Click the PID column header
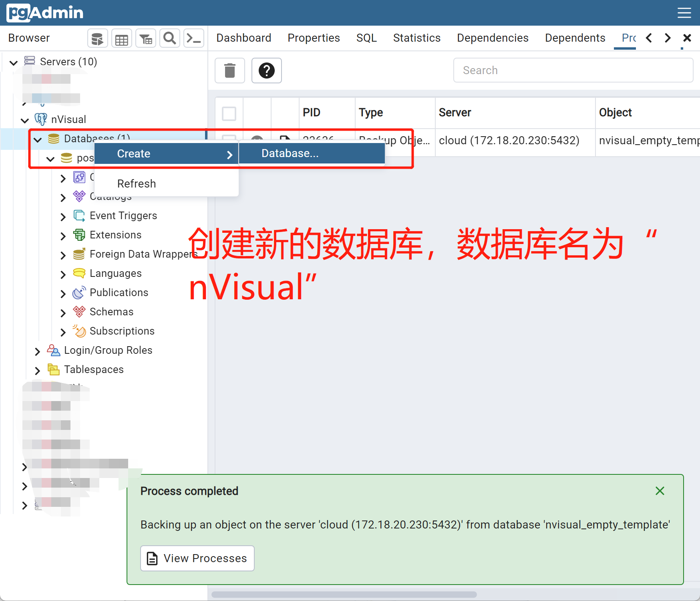700x601 pixels. pyautogui.click(x=327, y=113)
